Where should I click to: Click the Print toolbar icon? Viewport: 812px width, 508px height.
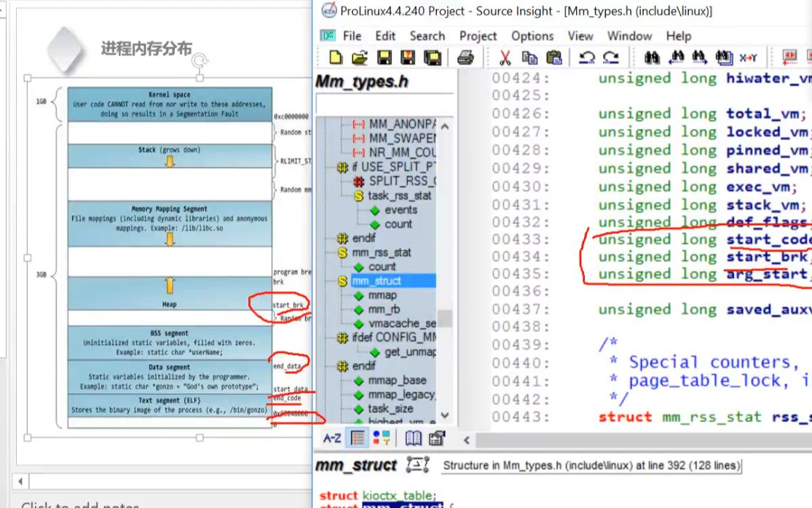tap(464, 56)
